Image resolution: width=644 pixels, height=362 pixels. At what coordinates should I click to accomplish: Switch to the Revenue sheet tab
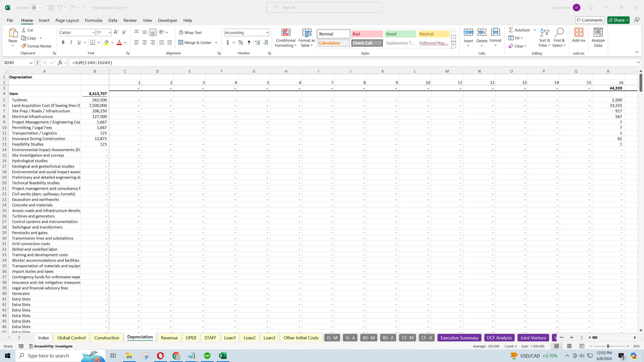[x=169, y=338]
